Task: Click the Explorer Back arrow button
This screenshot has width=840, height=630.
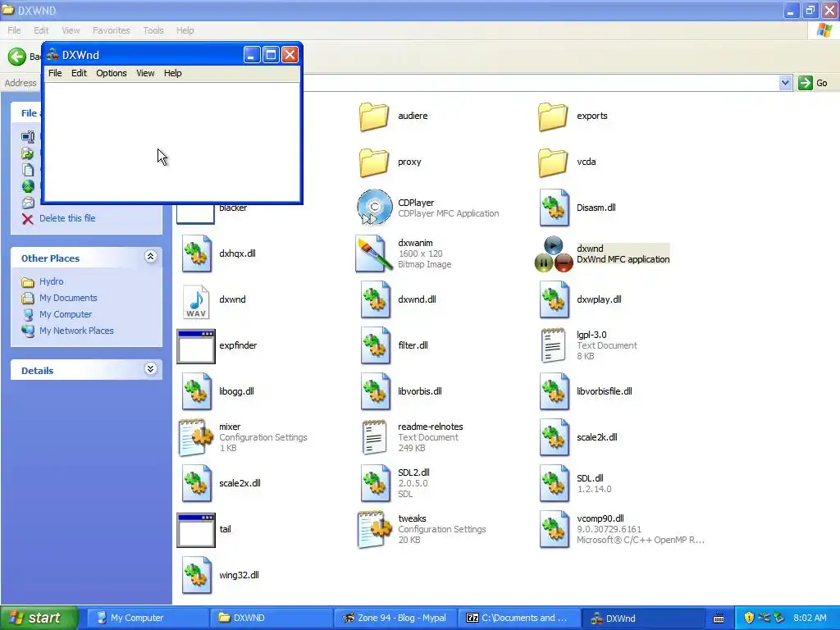Action: coord(17,57)
